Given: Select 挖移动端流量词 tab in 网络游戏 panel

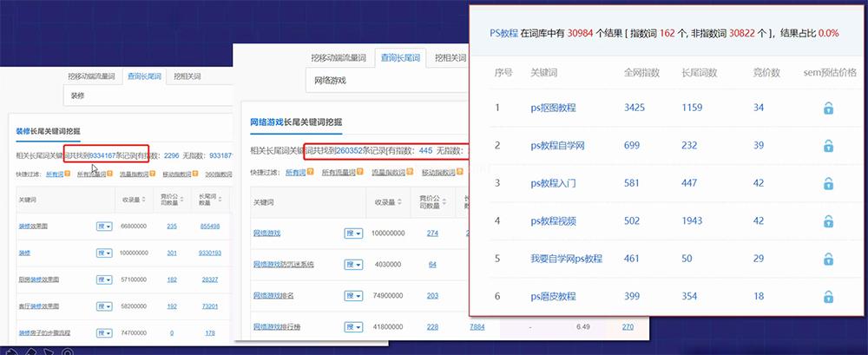Looking at the screenshot, I should point(339,58).
